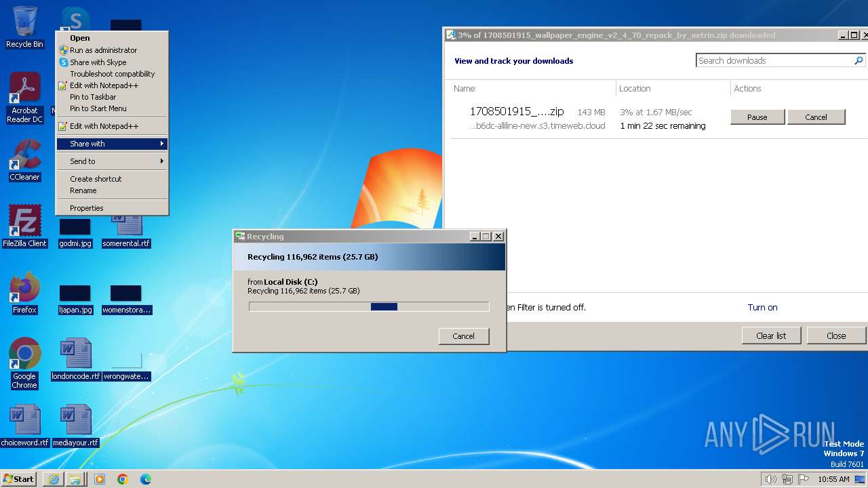Choose Rename in the context menu
868x488 pixels.
[x=112, y=190]
